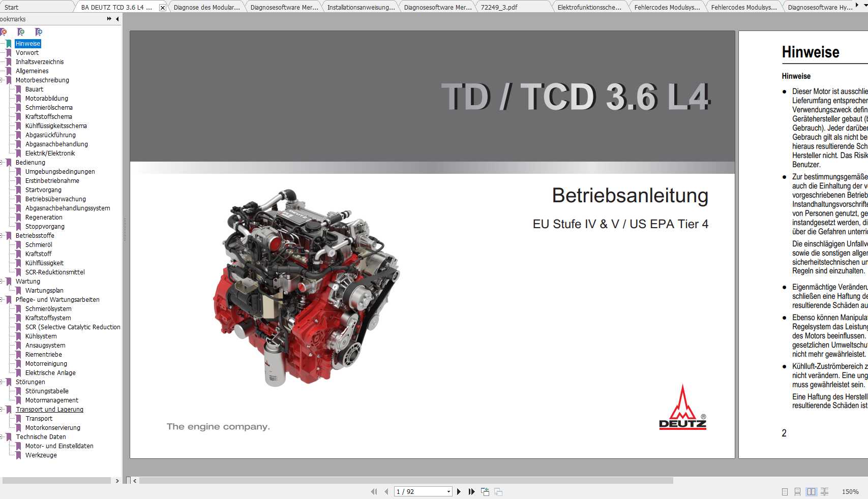
Task: Go to the Riementriebe bookmark
Action: point(44,355)
